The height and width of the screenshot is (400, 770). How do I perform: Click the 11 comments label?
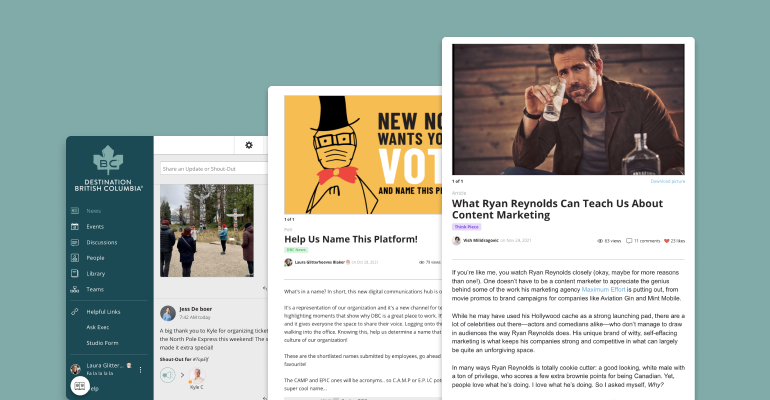tap(647, 241)
